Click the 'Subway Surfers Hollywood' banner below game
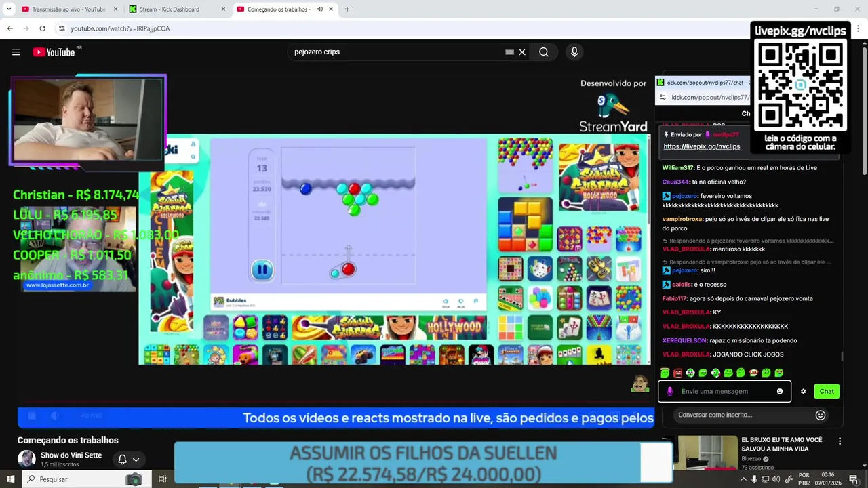 click(390, 327)
